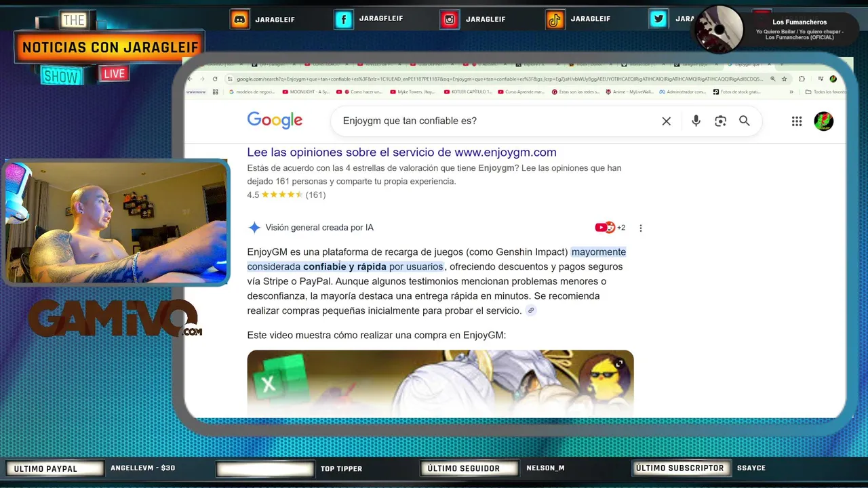Click the magnifier search button
This screenshot has width=868, height=488.
pos(745,121)
